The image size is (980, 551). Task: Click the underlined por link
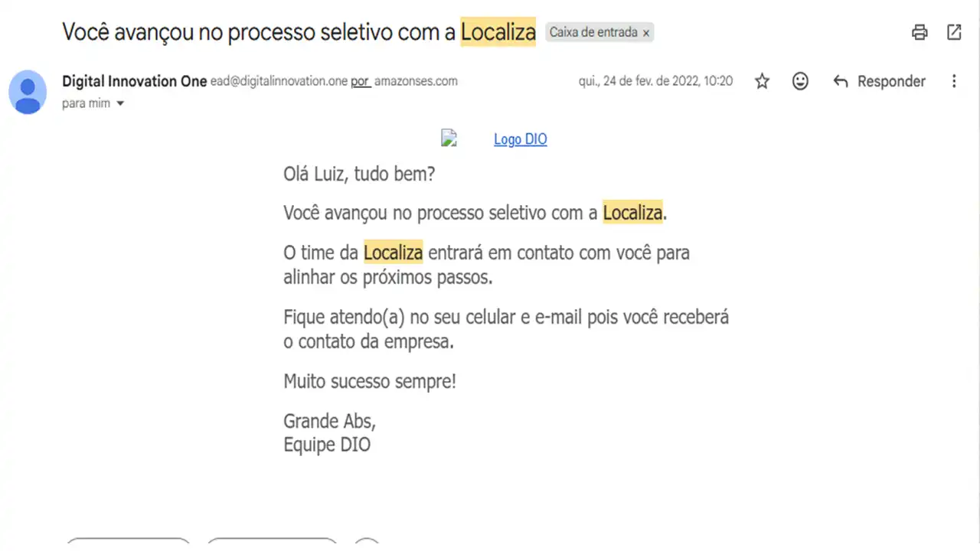(361, 81)
